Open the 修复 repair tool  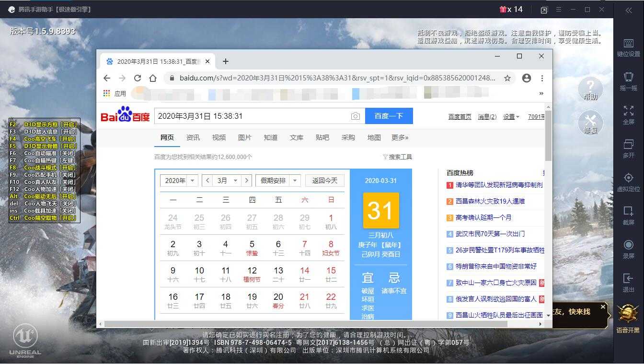tap(590, 123)
